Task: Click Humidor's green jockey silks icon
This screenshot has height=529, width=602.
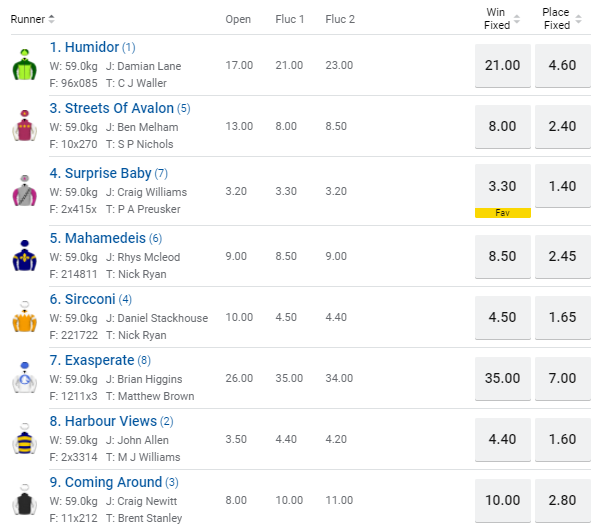Action: (x=25, y=64)
